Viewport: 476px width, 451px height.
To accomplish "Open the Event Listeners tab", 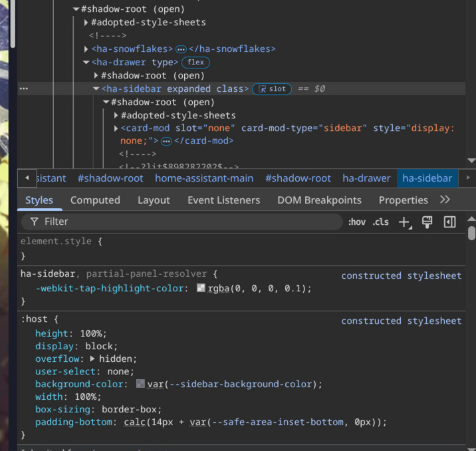I will (x=223, y=200).
